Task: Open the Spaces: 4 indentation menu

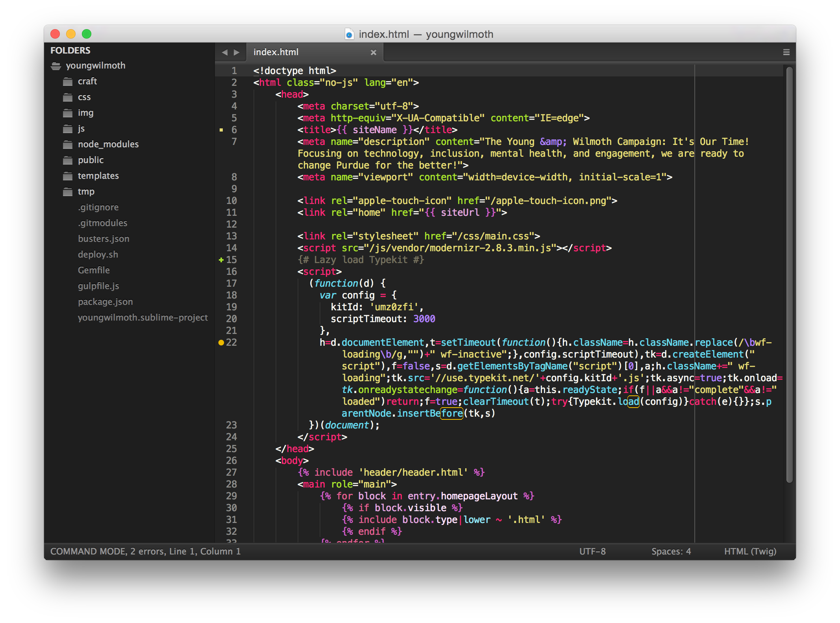Action: coord(671,551)
